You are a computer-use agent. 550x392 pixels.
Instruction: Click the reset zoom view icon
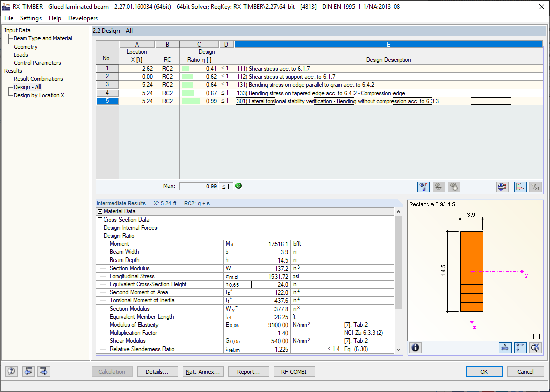point(535,347)
